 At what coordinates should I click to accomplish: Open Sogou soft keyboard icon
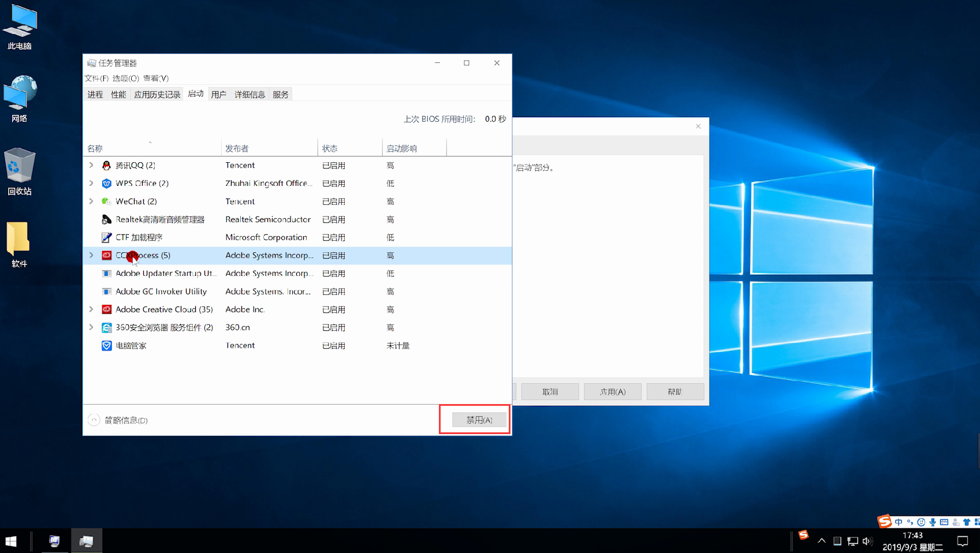pyautogui.click(x=944, y=522)
